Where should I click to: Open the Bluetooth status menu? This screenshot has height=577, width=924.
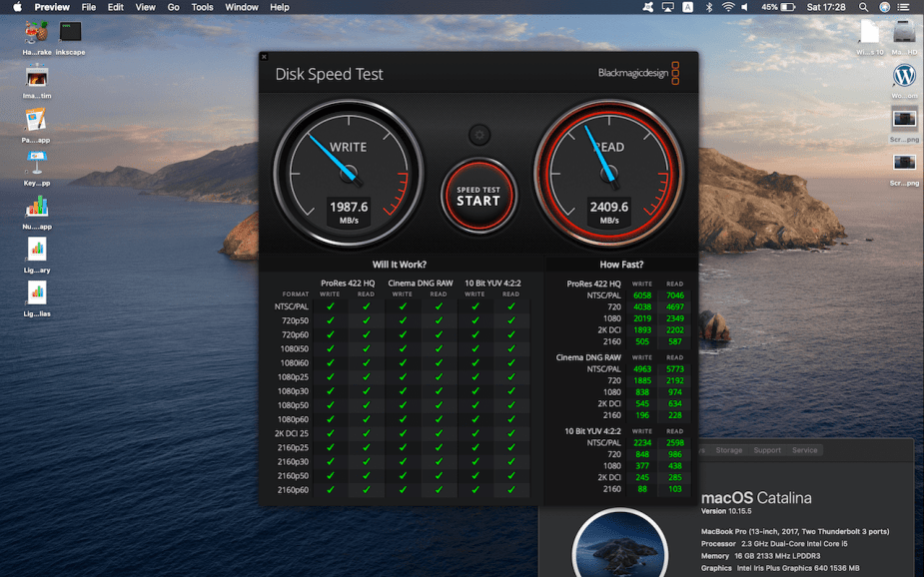[x=709, y=7]
